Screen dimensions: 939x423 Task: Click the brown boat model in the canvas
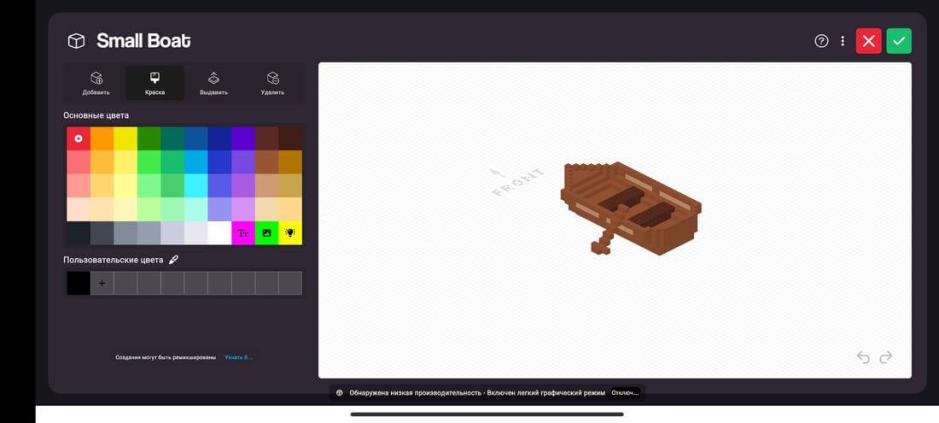[631, 208]
